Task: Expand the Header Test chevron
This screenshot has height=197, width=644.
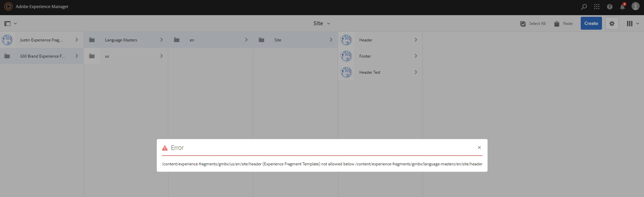Action: pyautogui.click(x=416, y=72)
